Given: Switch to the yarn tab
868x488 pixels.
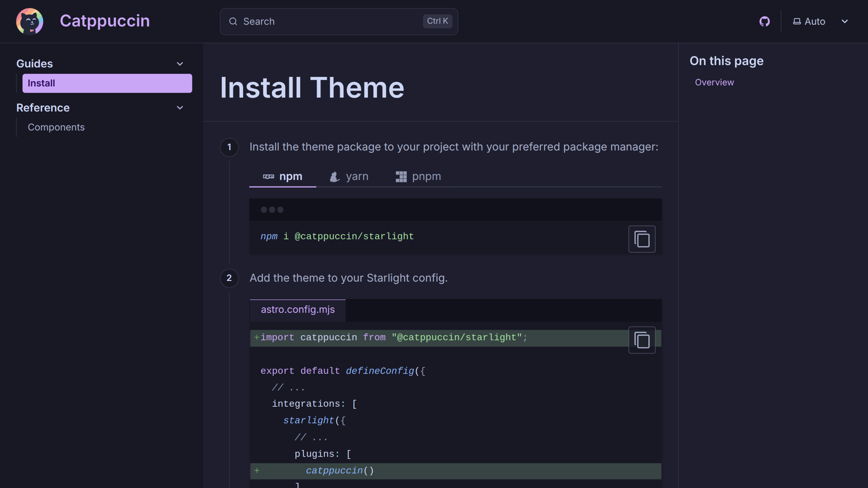Looking at the screenshot, I should click(349, 177).
